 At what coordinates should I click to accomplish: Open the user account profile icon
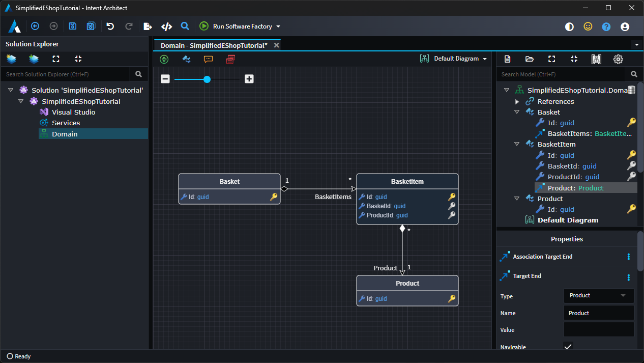(x=625, y=27)
